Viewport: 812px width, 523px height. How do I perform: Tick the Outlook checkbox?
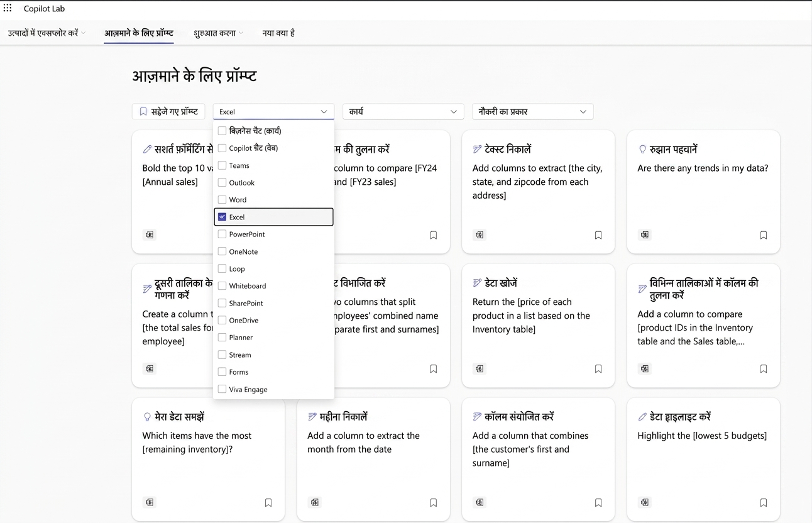(222, 182)
